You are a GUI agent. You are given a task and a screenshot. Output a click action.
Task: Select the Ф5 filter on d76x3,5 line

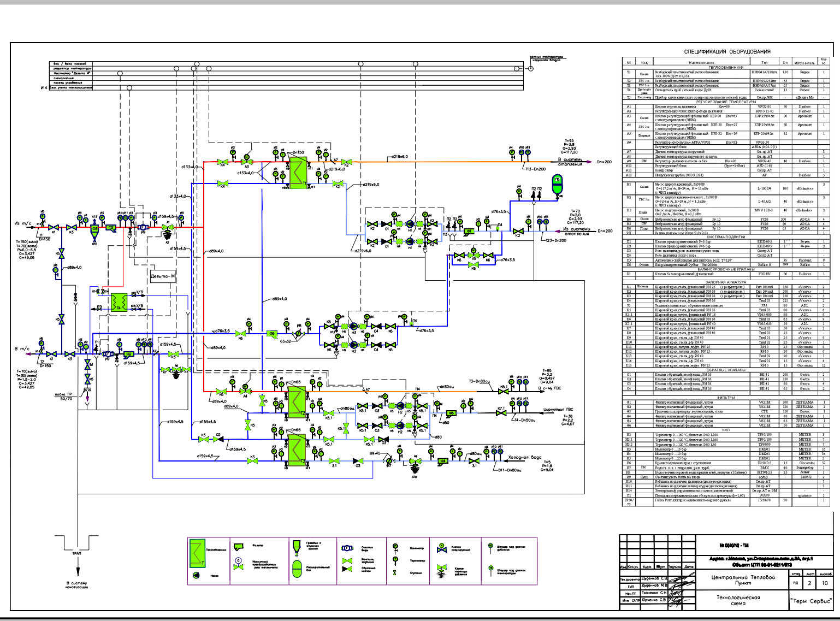[271, 333]
